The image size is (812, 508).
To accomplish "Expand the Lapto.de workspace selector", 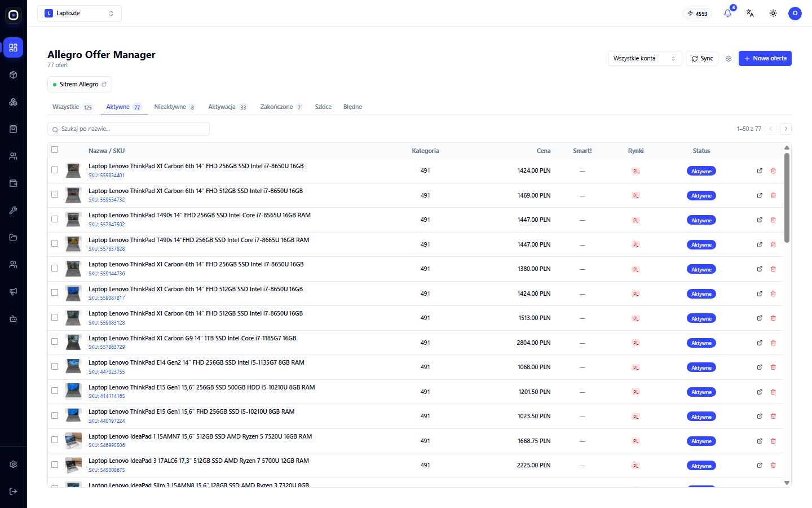I will point(80,14).
